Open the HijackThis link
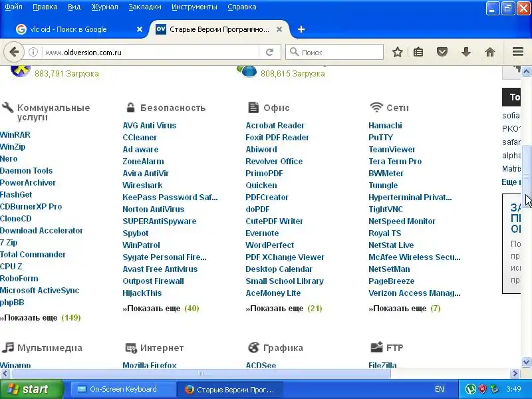 point(142,293)
